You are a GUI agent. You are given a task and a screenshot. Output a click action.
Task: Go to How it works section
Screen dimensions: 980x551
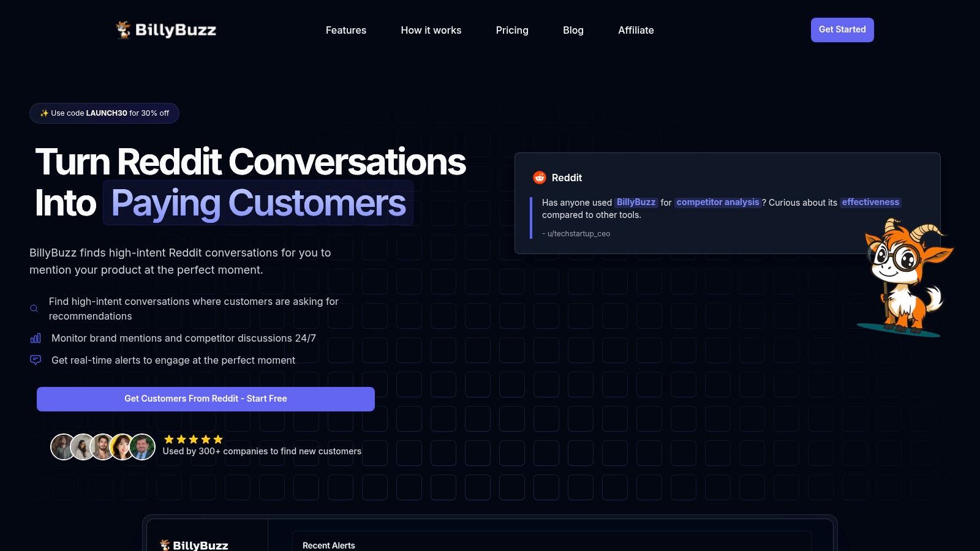point(431,30)
